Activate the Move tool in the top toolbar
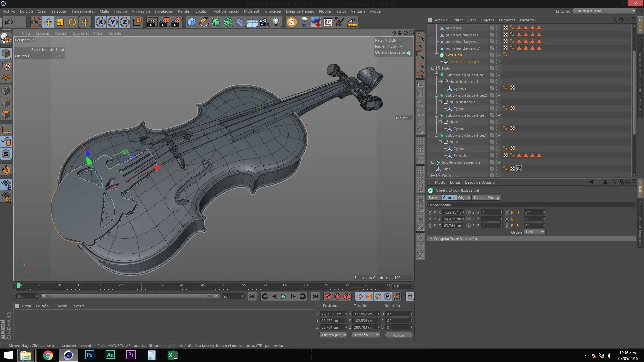Viewport: 644px width, 362px height. coord(48,22)
